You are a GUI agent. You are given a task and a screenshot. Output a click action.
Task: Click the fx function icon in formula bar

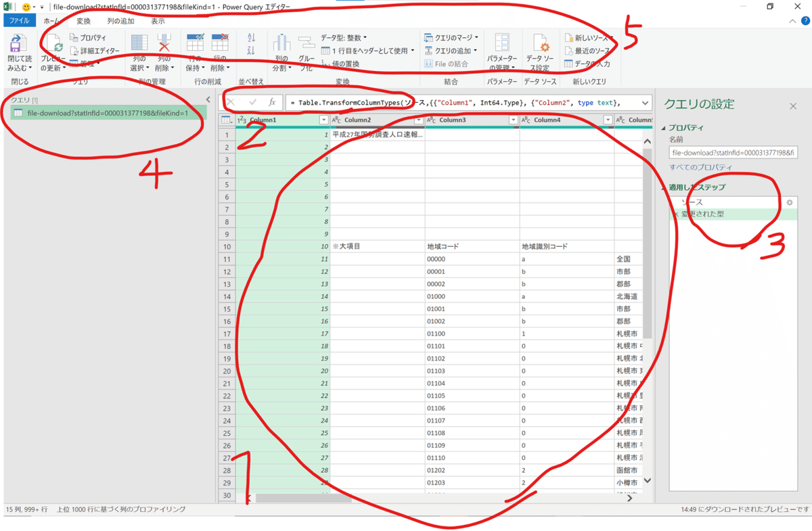pos(272,102)
